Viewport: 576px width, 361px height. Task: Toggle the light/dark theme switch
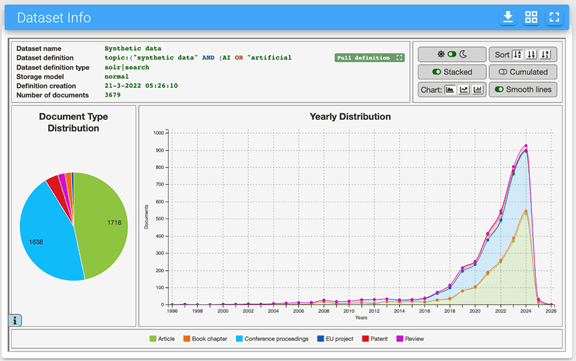point(452,54)
